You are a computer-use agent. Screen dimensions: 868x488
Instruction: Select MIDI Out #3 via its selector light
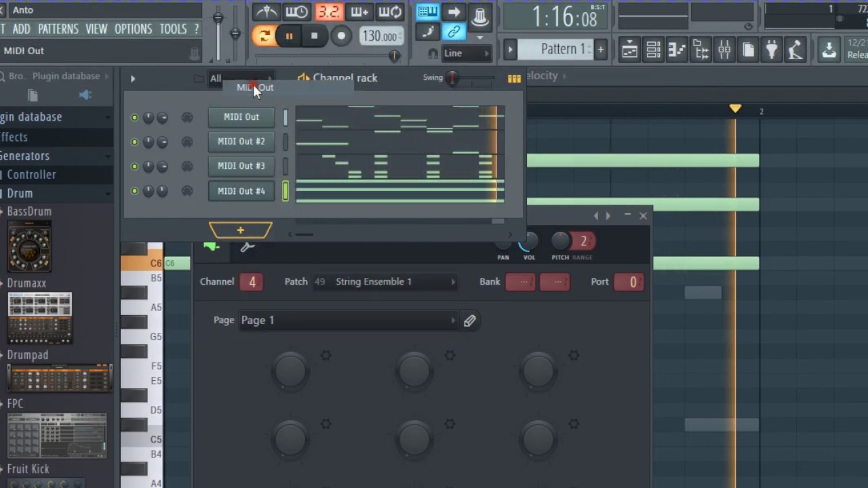click(x=285, y=166)
